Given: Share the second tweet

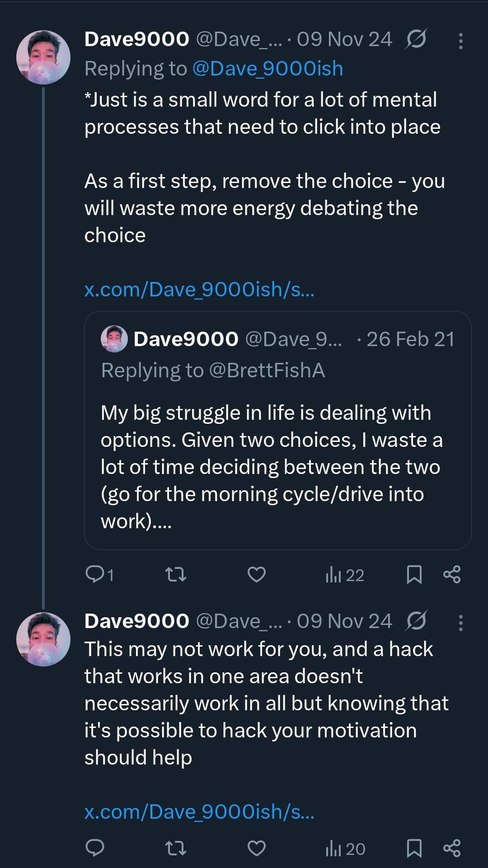Looking at the screenshot, I should tap(452, 848).
